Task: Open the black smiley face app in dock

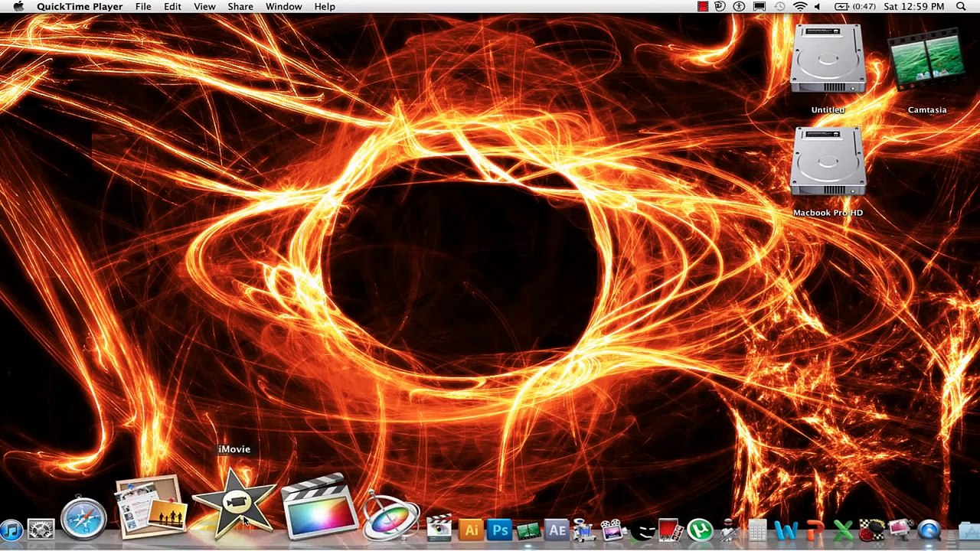Action: click(x=642, y=530)
